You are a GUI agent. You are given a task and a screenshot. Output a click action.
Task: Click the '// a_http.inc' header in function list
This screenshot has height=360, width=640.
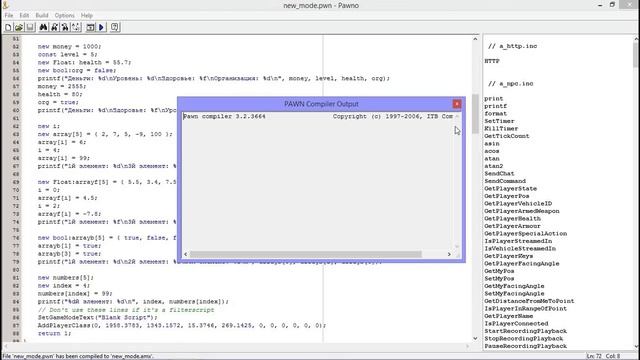[x=513, y=46]
